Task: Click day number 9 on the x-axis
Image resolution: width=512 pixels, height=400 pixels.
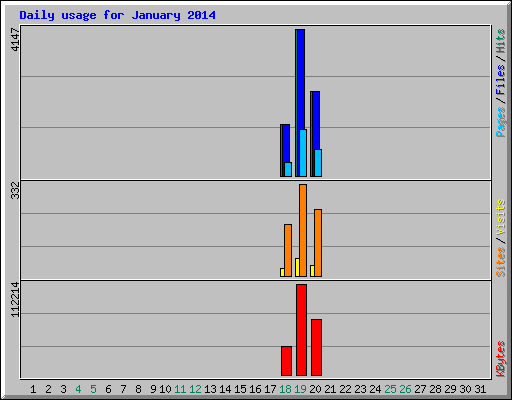Action: pyautogui.click(x=153, y=389)
